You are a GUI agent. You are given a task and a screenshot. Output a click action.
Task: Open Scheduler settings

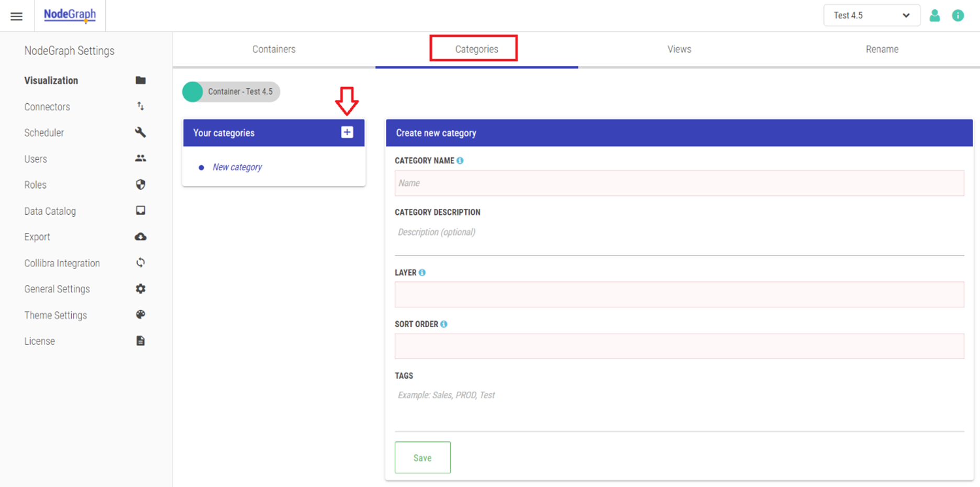[x=44, y=133]
